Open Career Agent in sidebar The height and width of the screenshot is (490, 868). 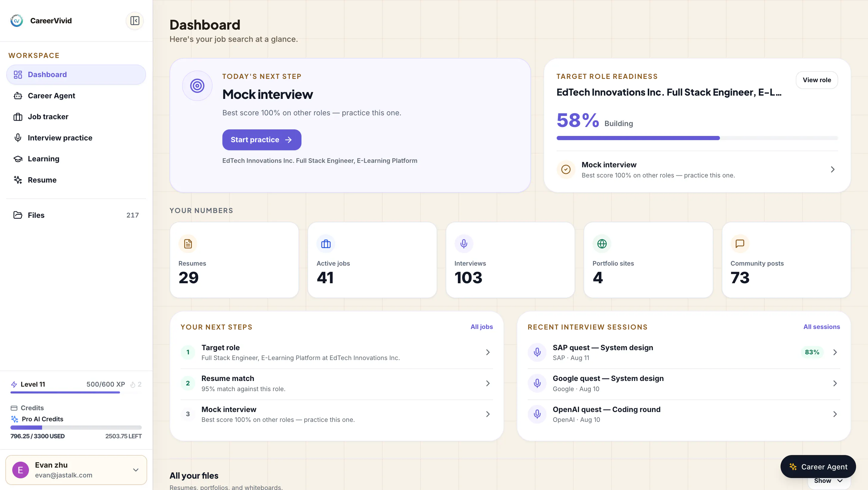[76, 96]
